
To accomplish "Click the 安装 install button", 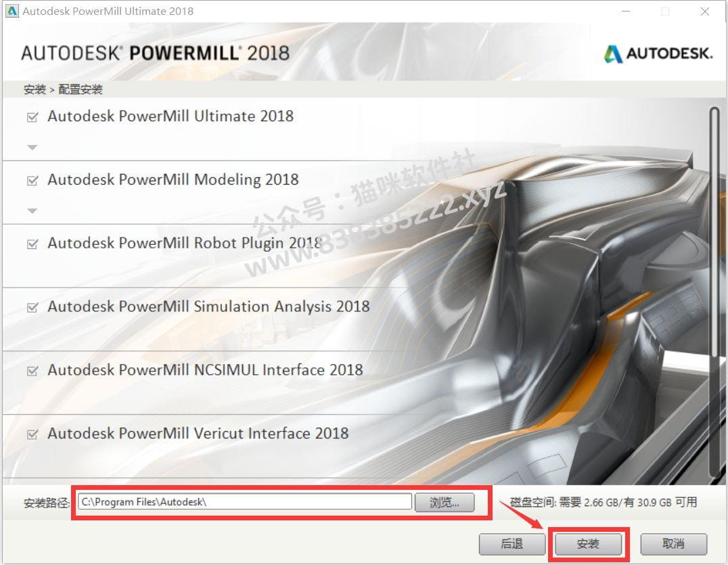I will click(x=588, y=543).
